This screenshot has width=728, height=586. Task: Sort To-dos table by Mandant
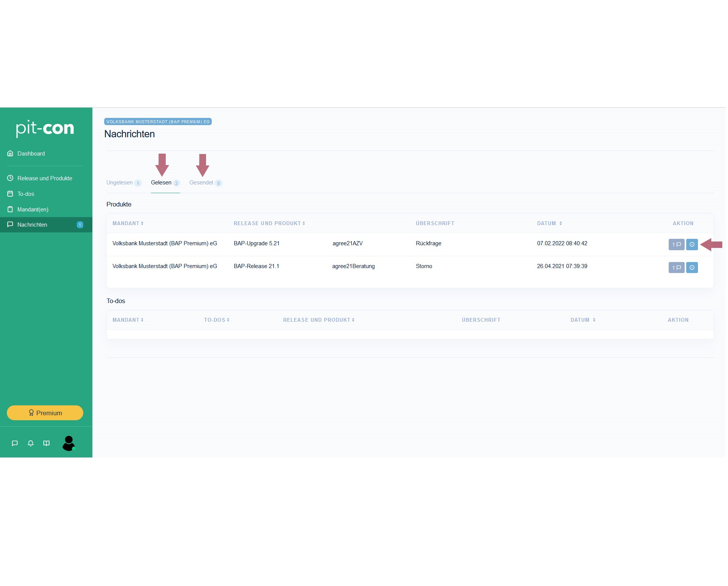click(128, 320)
